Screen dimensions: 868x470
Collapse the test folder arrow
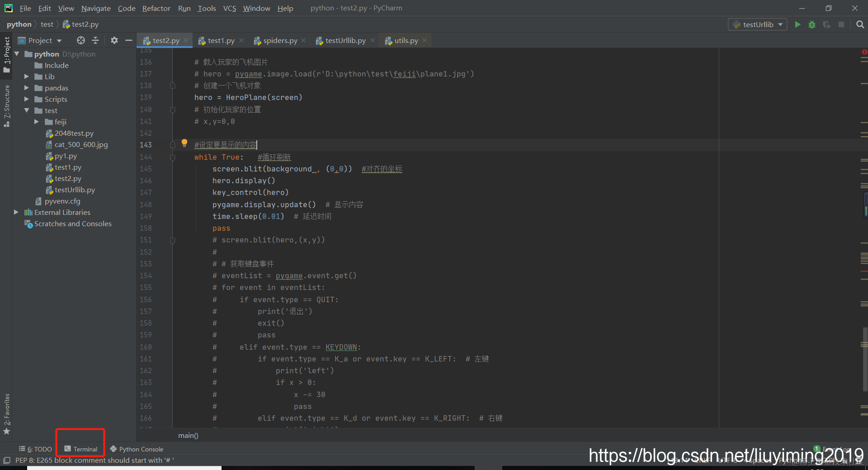pos(27,110)
